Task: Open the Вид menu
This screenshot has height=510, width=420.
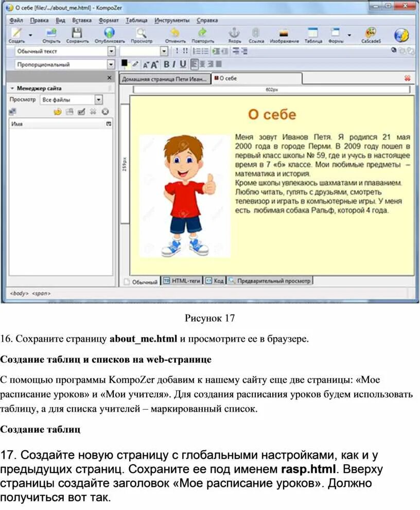Action: click(x=60, y=20)
